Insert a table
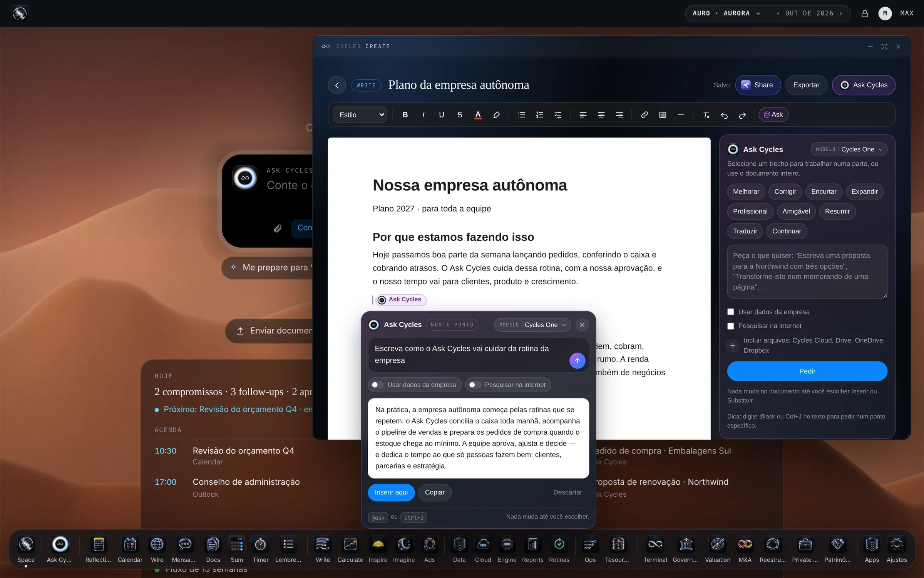The image size is (924, 578). (x=663, y=115)
